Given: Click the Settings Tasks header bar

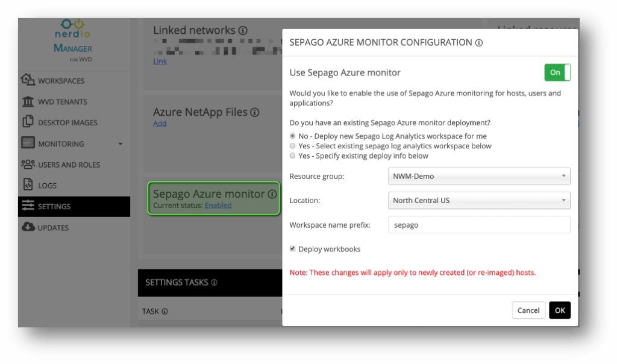Looking at the screenshot, I should pyautogui.click(x=210, y=283).
